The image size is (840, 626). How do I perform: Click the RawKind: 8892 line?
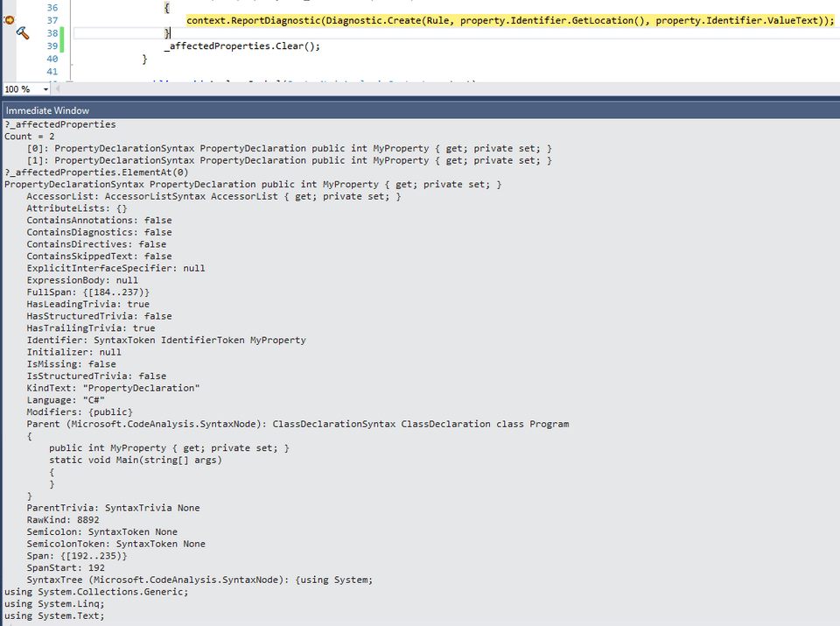click(x=63, y=520)
